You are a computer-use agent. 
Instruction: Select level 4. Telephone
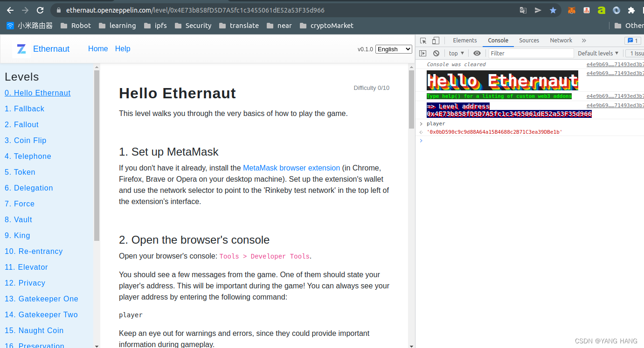(28, 156)
